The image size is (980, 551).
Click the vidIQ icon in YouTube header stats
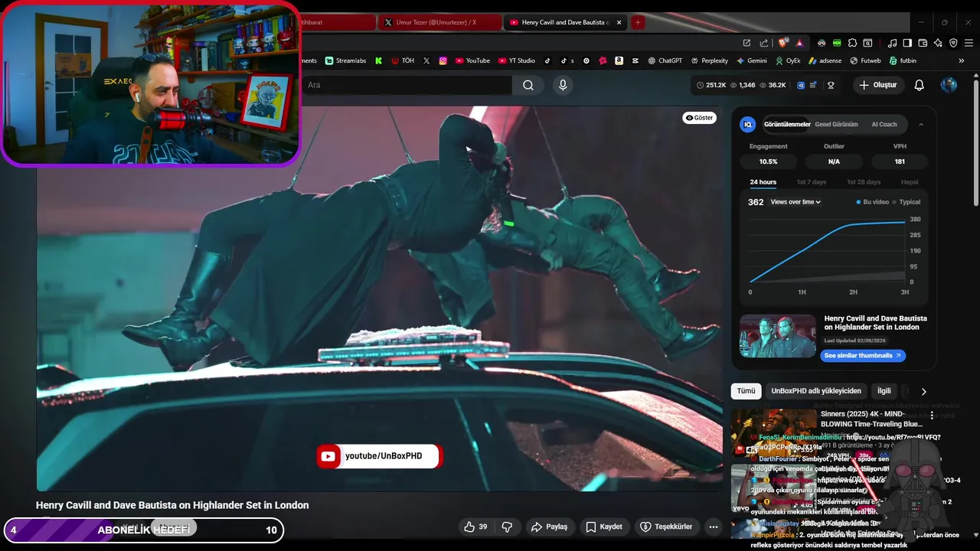pos(801,85)
